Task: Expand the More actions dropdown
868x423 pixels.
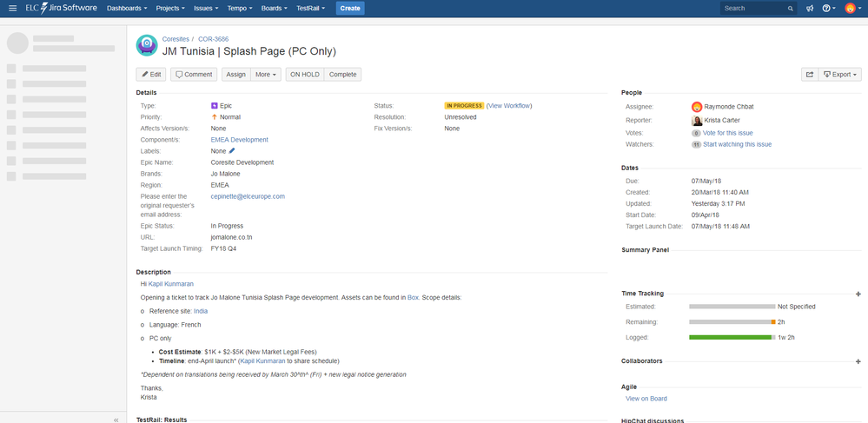Action: [x=266, y=74]
